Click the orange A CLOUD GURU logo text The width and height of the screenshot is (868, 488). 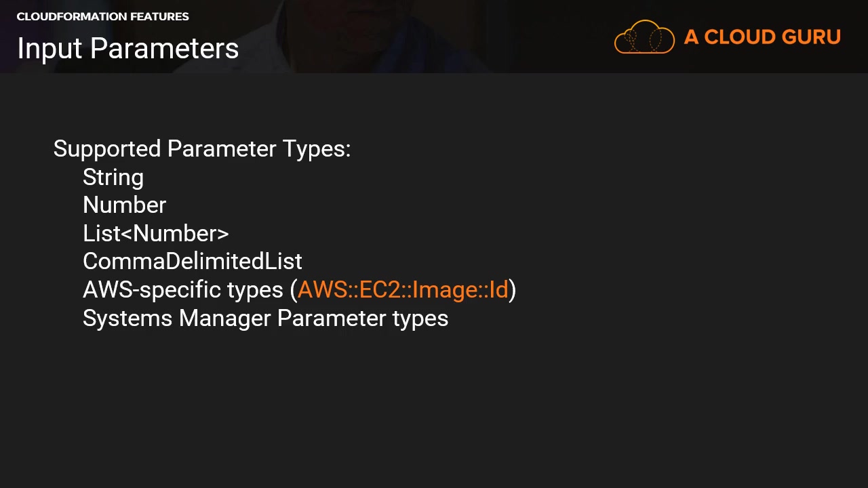click(762, 37)
